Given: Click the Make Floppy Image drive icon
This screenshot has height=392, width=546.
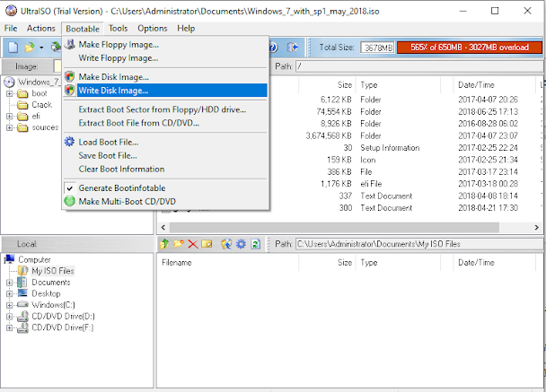Looking at the screenshot, I should pos(70,44).
